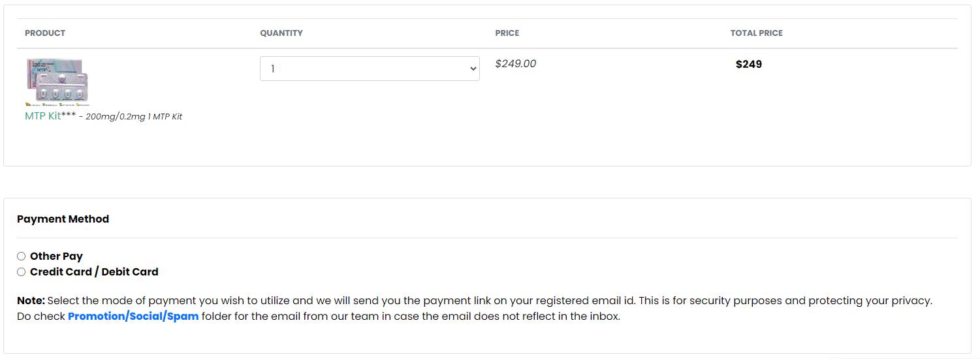
Task: Click the chevron arrow on quantity selector
Action: coord(473,69)
